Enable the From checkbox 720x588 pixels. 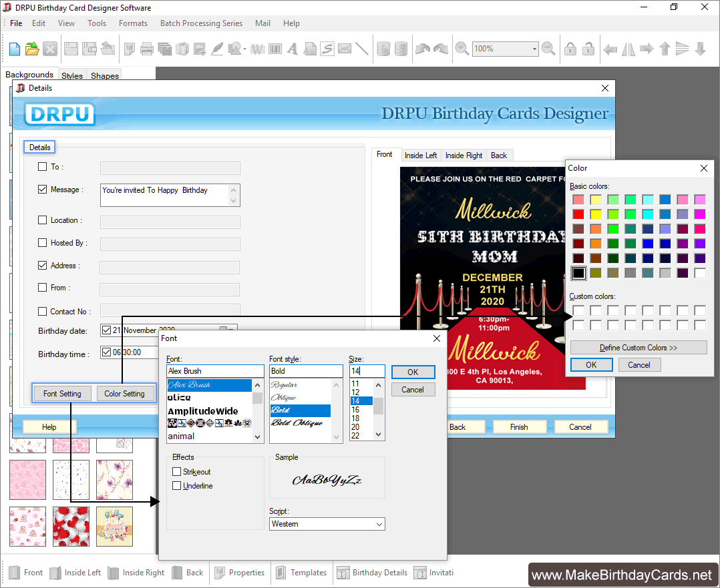pyautogui.click(x=42, y=288)
